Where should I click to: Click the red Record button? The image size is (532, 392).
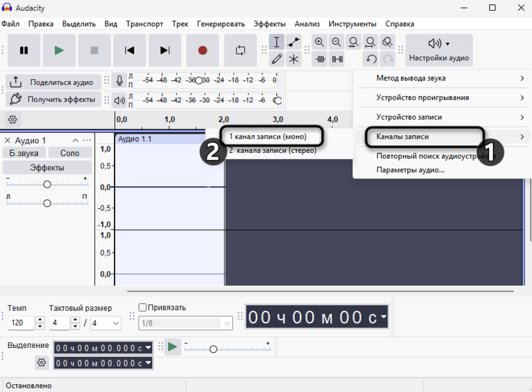coord(203,51)
